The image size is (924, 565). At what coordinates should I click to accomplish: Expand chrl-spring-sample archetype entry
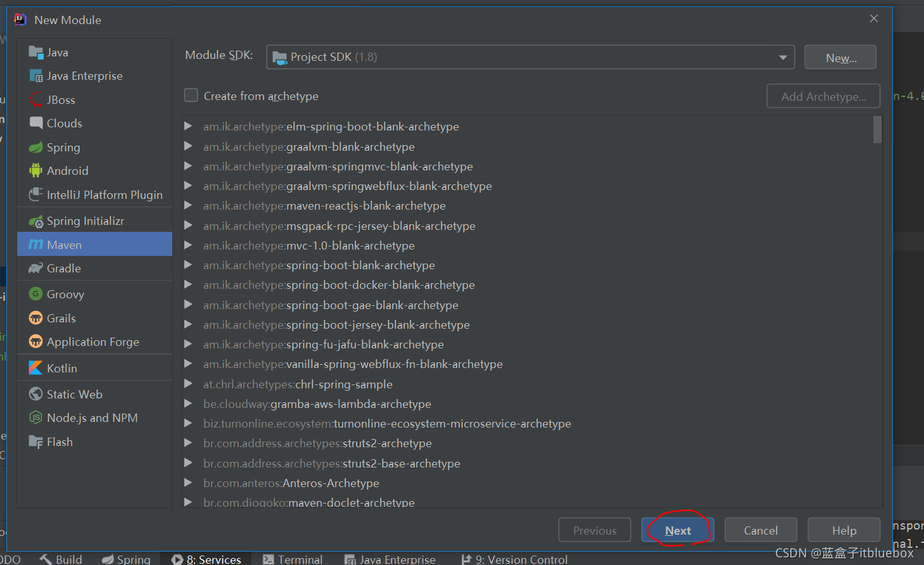188,384
